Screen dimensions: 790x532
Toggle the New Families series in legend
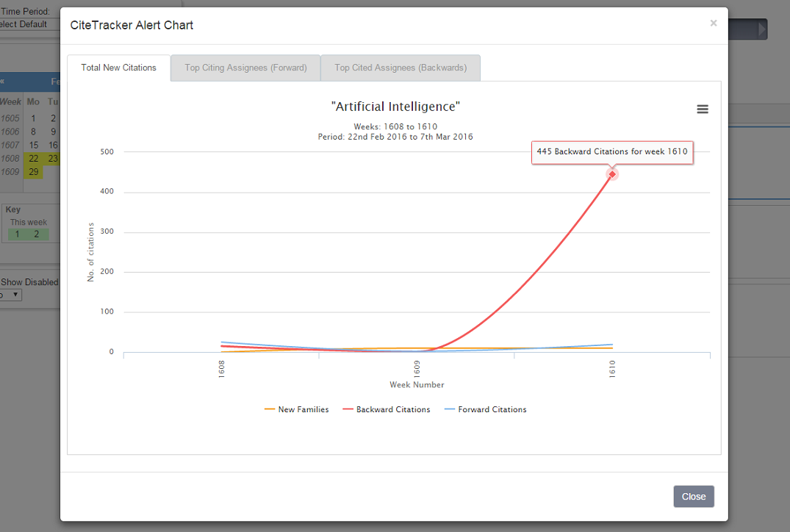pyautogui.click(x=296, y=409)
